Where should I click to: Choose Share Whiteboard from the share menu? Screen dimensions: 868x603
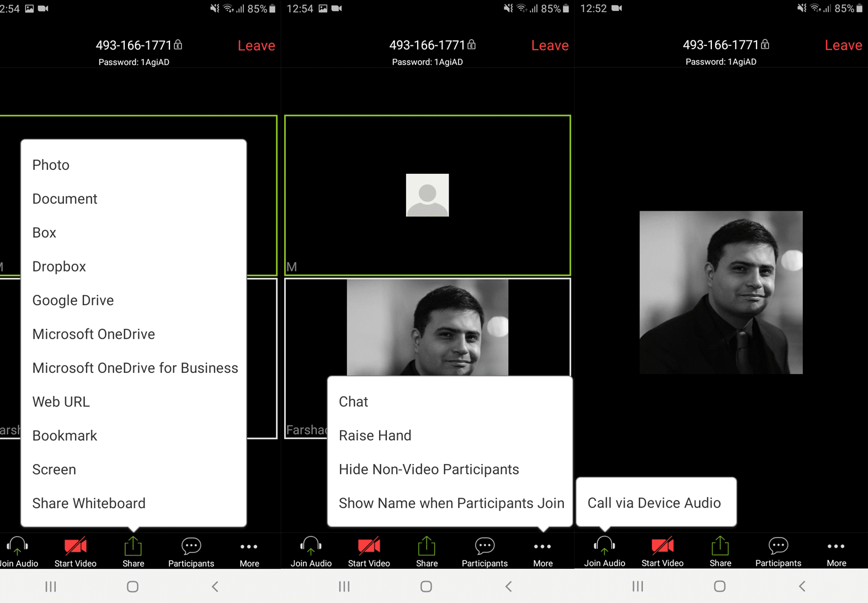point(89,504)
